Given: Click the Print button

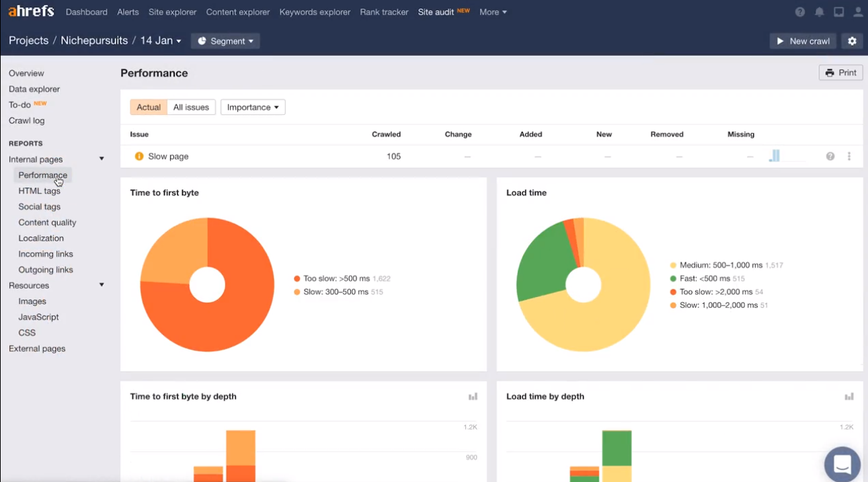Looking at the screenshot, I should coord(840,73).
